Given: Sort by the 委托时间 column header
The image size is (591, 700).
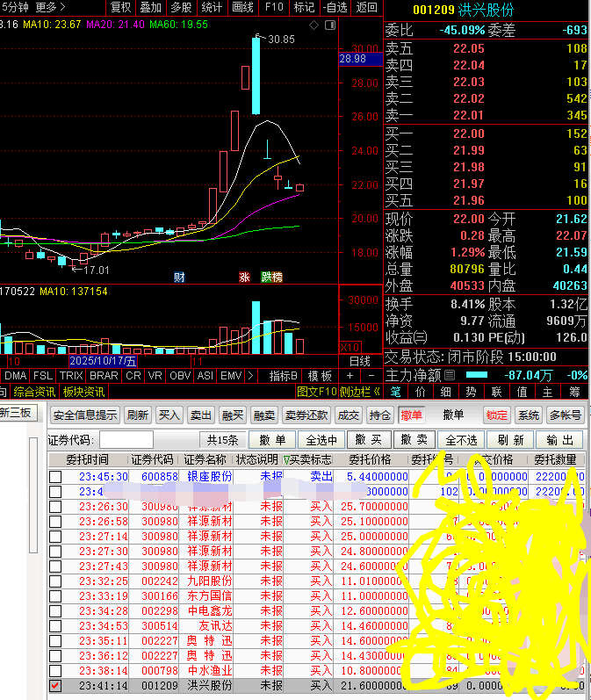Looking at the screenshot, I should point(88,459).
